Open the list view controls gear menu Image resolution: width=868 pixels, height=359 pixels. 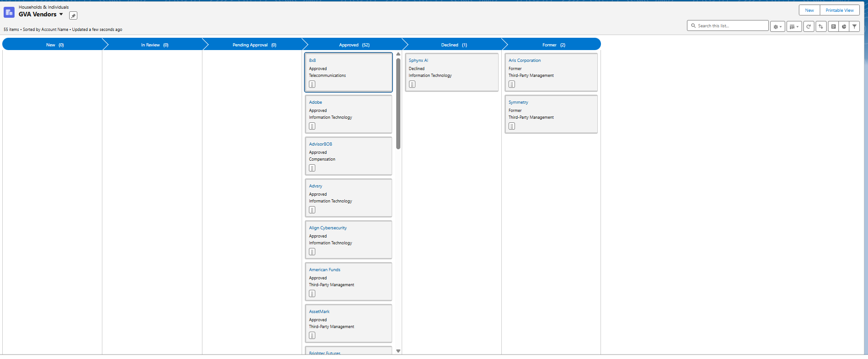click(x=777, y=26)
